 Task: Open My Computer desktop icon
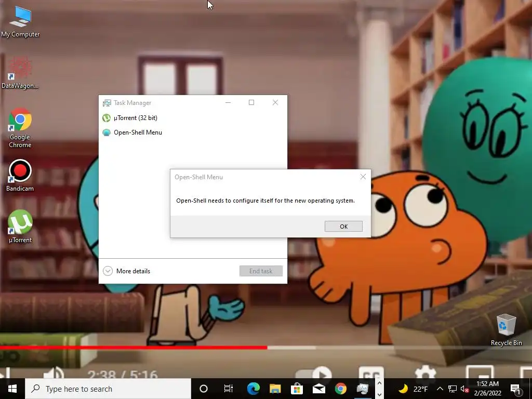tap(20, 22)
